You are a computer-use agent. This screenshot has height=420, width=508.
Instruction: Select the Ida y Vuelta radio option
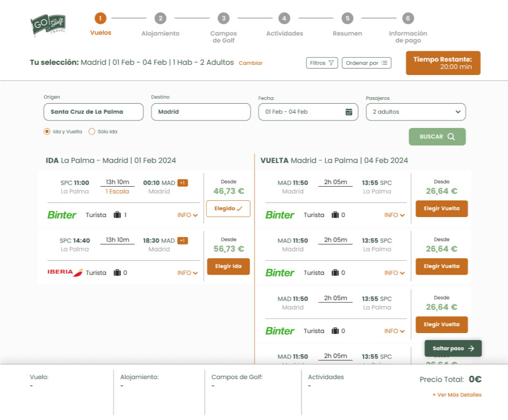tap(47, 131)
